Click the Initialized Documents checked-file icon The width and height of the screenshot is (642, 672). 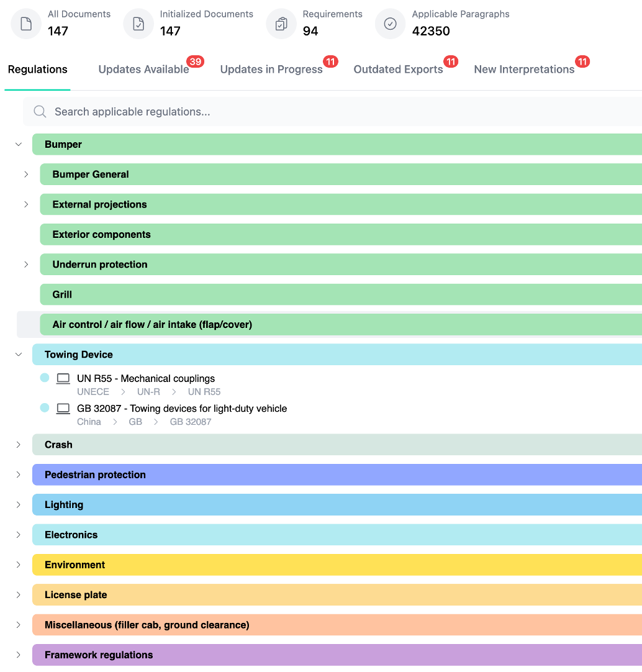coord(138,24)
